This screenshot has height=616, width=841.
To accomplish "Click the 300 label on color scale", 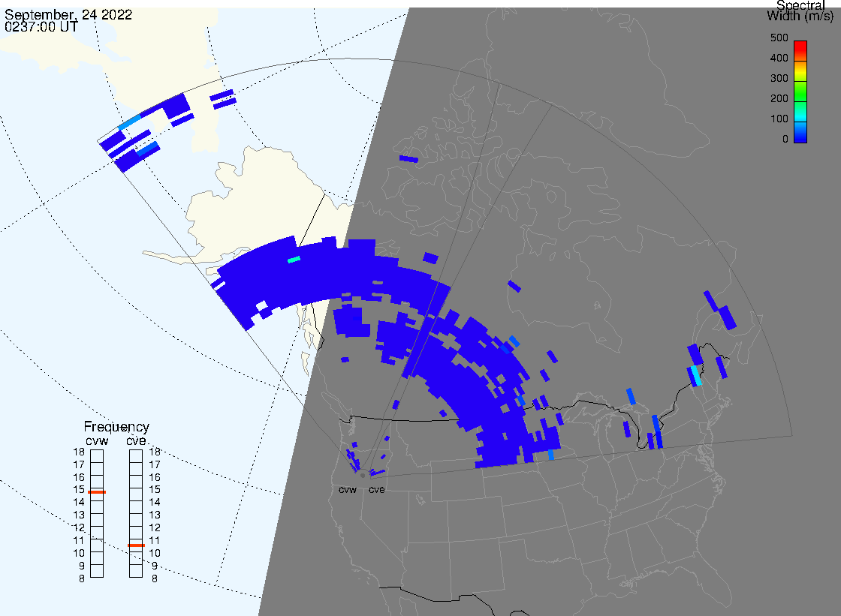I will [779, 78].
